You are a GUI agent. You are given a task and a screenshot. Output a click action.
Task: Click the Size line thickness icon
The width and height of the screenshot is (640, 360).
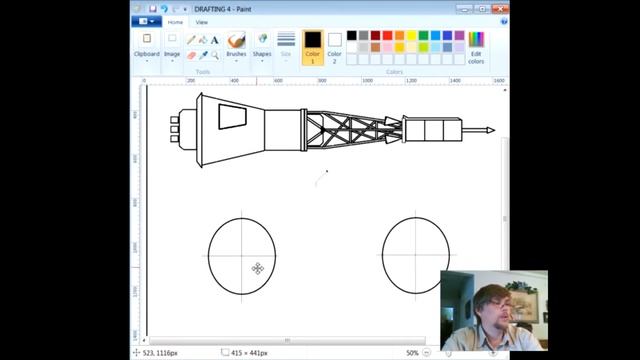pyautogui.click(x=286, y=39)
